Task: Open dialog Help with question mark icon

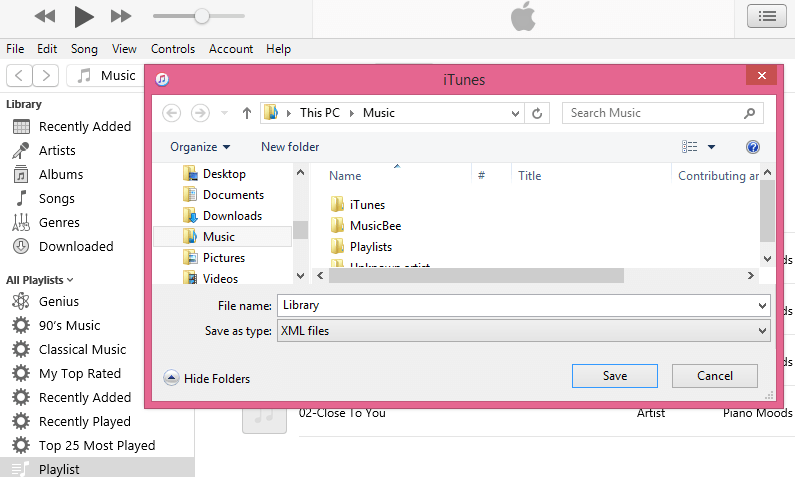Action: (x=753, y=147)
